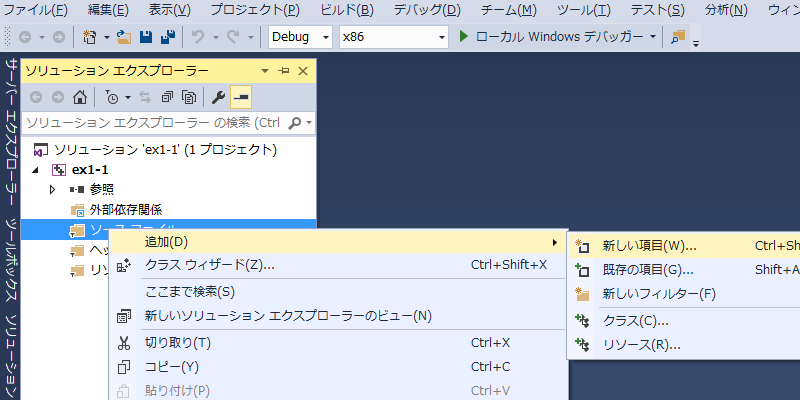The image size is (800, 400).
Task: Open Properties via the wrench icon
Action: (218, 97)
